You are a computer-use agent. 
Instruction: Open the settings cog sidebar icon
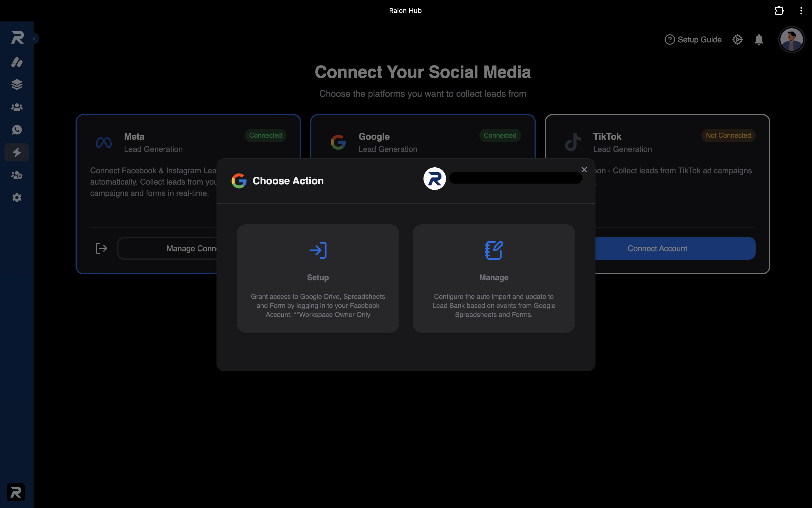[17, 198]
